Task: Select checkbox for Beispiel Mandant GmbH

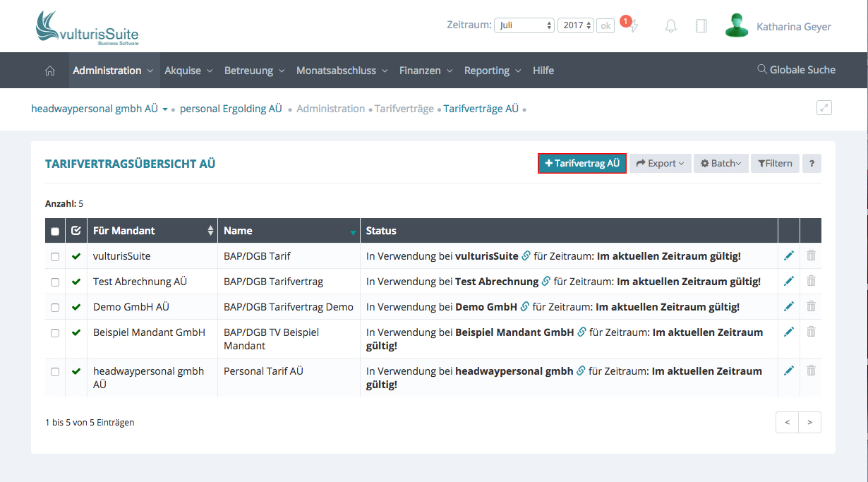Action: point(55,332)
